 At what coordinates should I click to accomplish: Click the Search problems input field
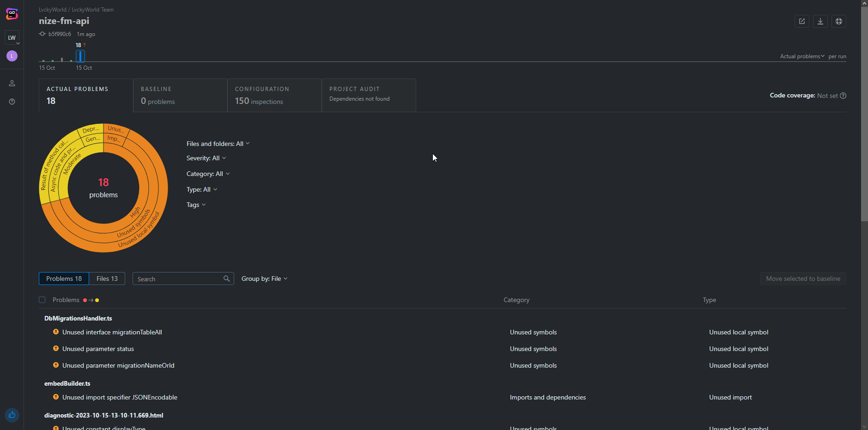pyautogui.click(x=179, y=279)
